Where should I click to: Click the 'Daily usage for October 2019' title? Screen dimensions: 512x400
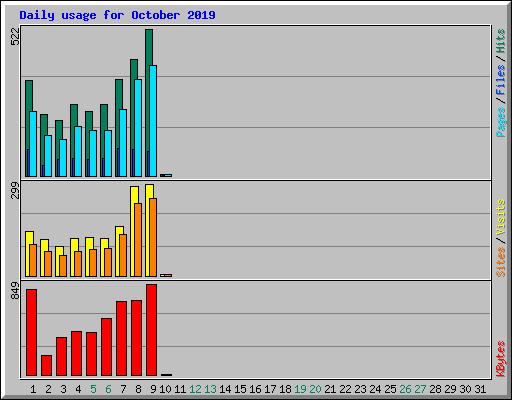117,15
